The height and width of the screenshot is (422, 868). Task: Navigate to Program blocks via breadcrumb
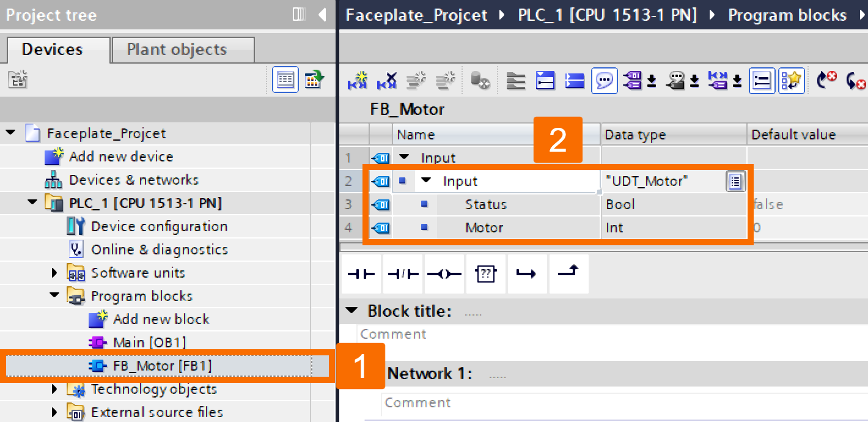(x=788, y=15)
